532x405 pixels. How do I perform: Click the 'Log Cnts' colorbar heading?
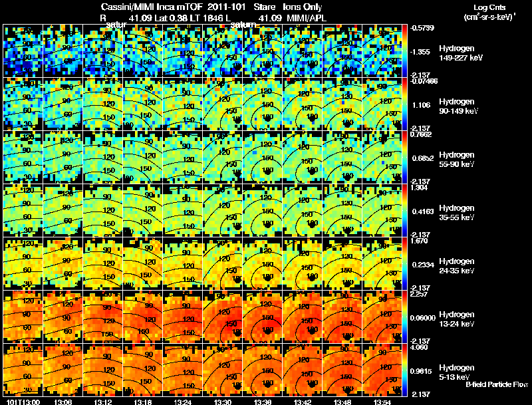pos(489,7)
